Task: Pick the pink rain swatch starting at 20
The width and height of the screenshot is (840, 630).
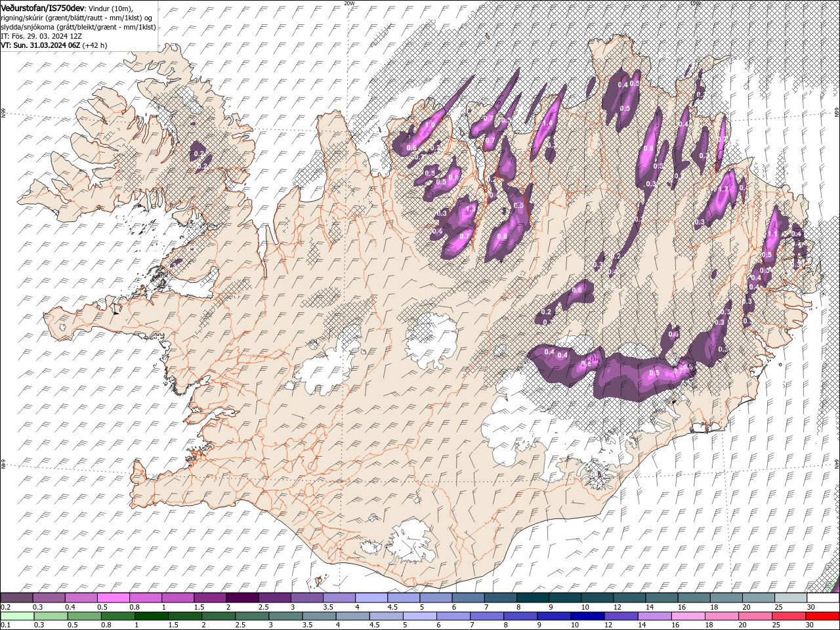Action: click(755, 616)
